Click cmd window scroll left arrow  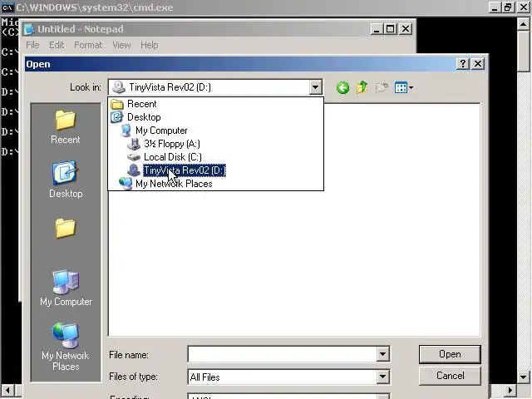(x=7, y=390)
